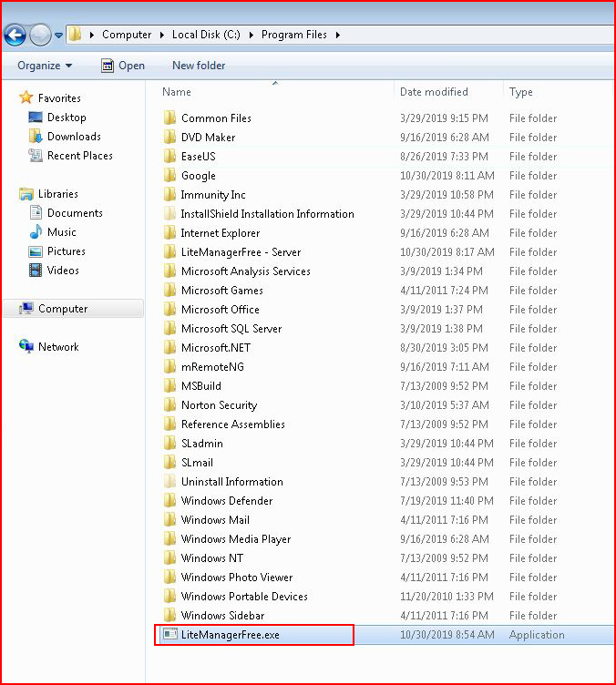Select the Microsoft.NET folder icon
Image resolution: width=616 pixels, height=685 pixels.
169,347
